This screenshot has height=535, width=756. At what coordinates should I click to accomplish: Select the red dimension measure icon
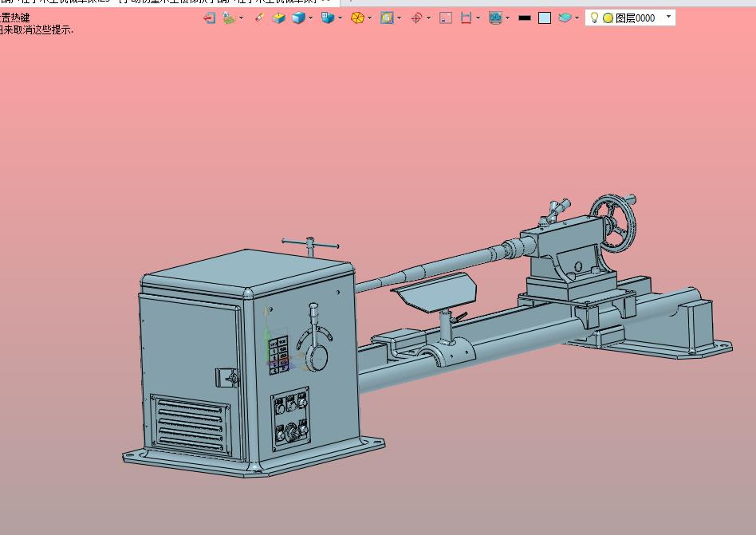click(466, 18)
